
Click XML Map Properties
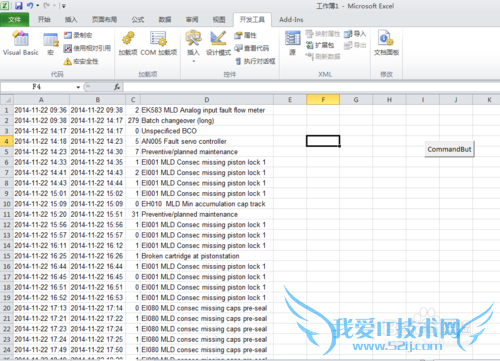(322, 34)
